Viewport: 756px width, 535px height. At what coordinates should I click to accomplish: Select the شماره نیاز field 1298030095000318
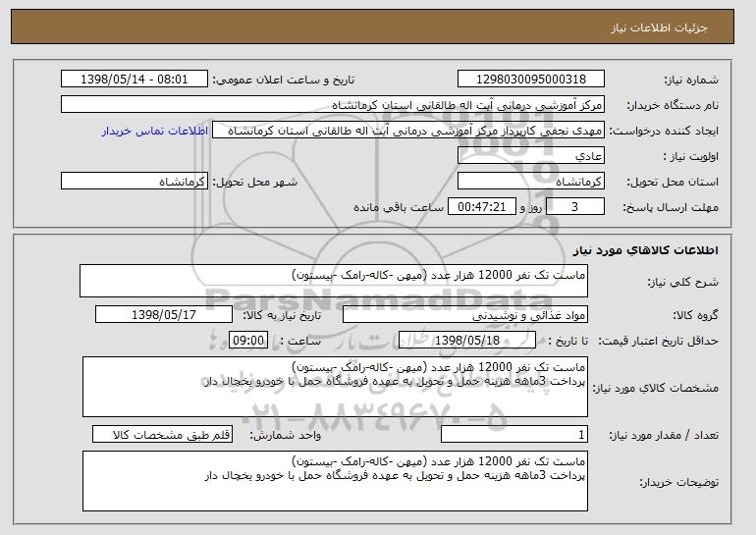click(x=531, y=80)
